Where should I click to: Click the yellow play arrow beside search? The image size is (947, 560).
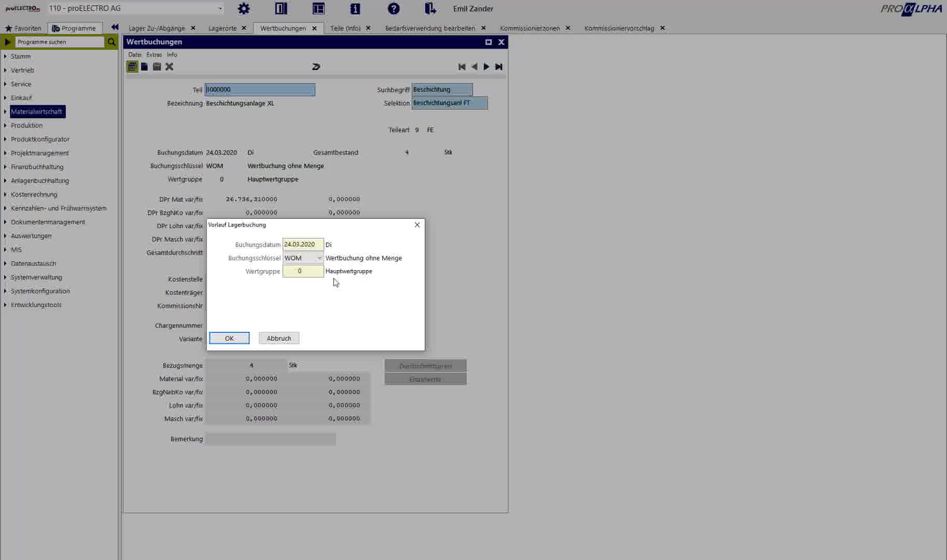coord(8,42)
